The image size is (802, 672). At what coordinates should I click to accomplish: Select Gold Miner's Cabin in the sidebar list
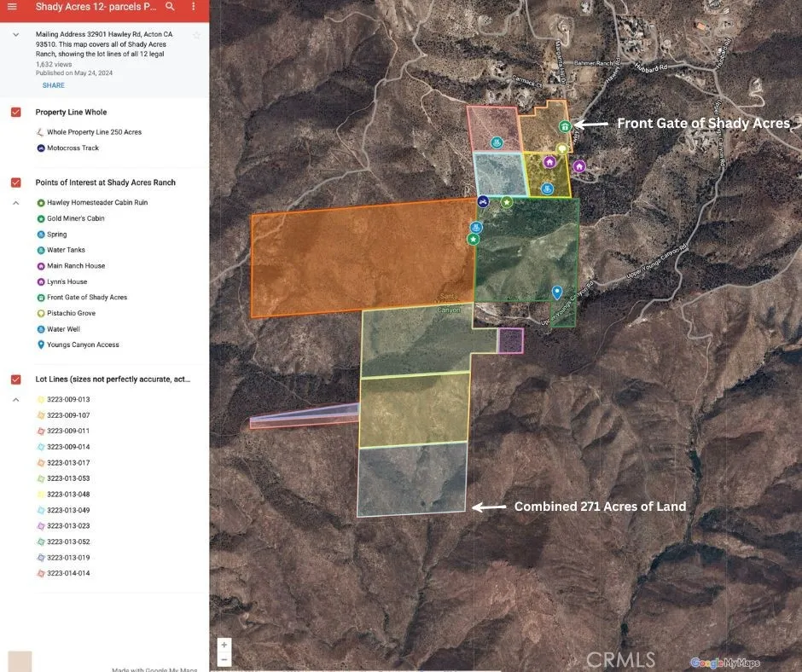tap(75, 218)
